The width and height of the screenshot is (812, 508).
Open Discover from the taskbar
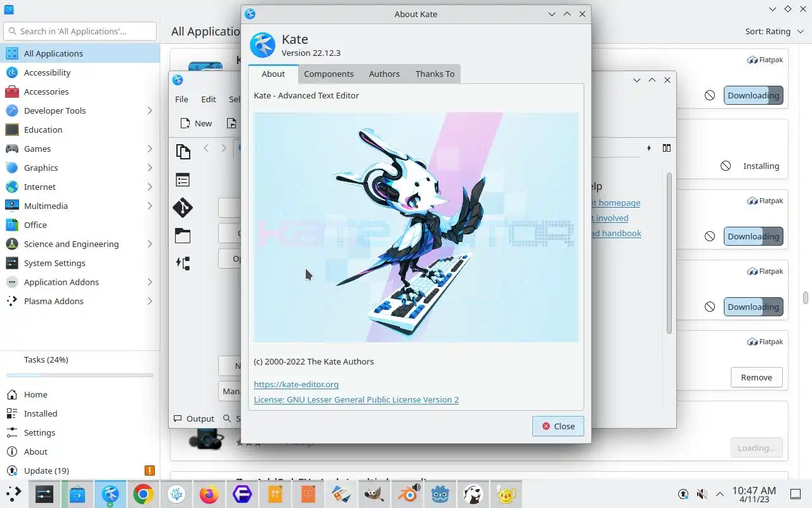tap(77, 493)
